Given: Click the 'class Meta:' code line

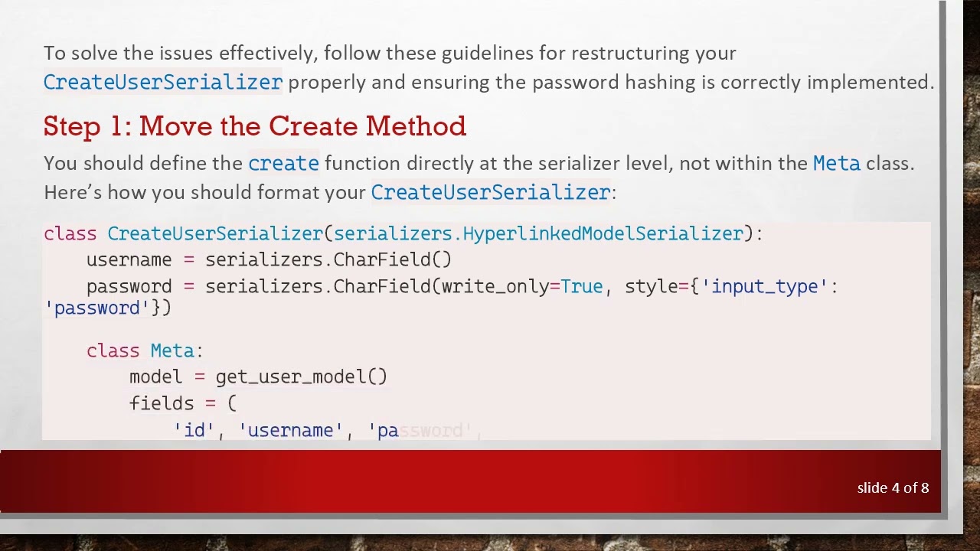Looking at the screenshot, I should [145, 350].
